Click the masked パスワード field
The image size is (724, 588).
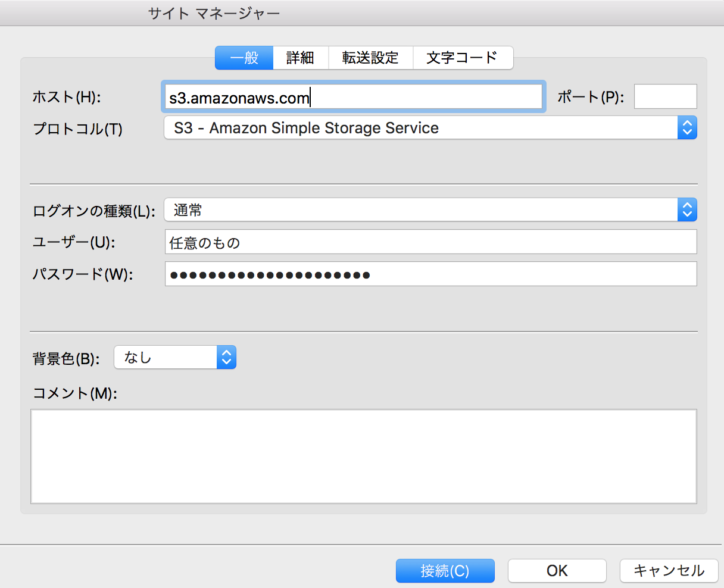(x=417, y=274)
